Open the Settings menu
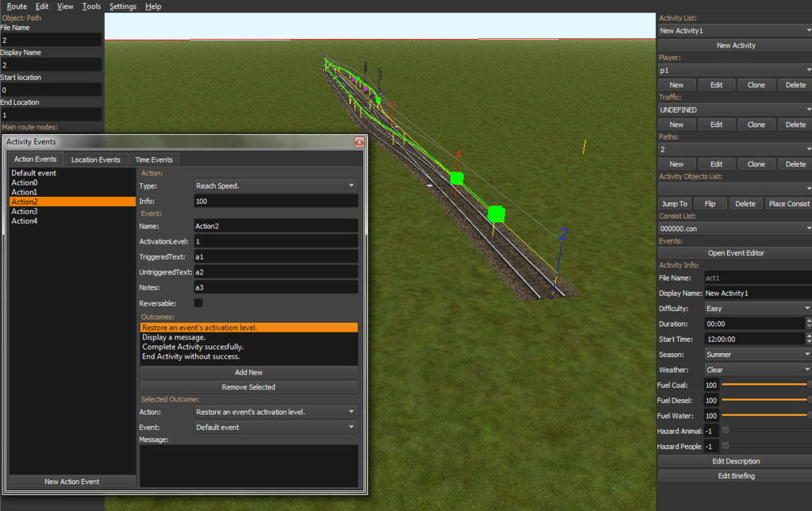Screen dimensions: 812x511 click(122, 6)
